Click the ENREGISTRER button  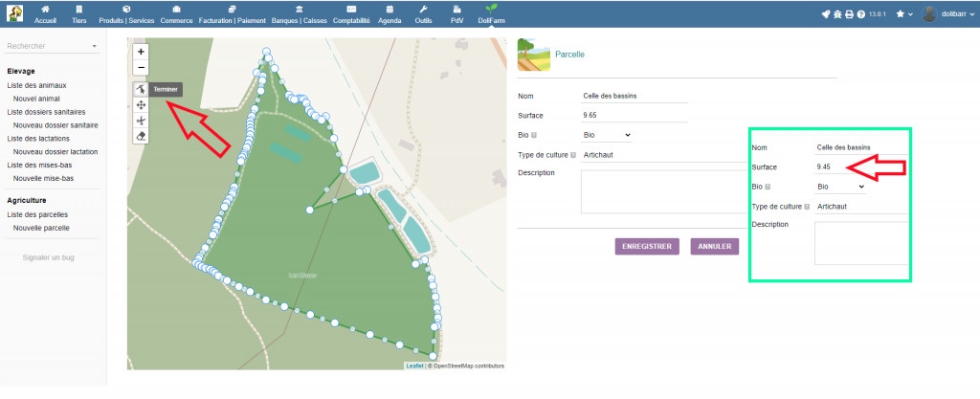click(648, 246)
